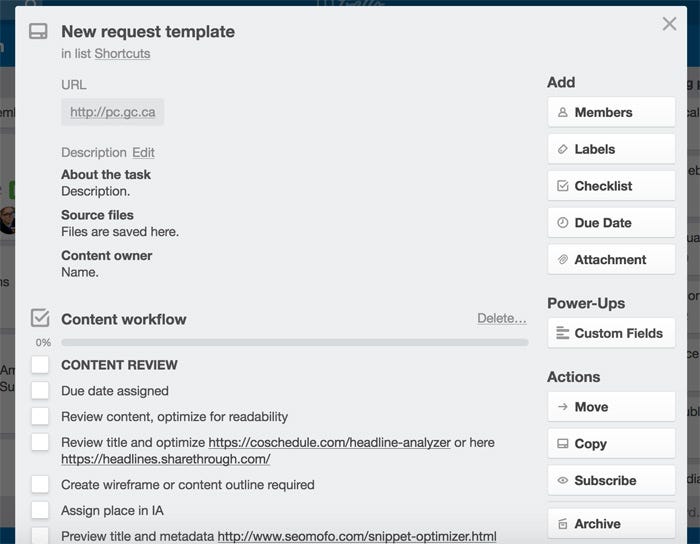Check the 'Due date assigned' checkbox

40,391
